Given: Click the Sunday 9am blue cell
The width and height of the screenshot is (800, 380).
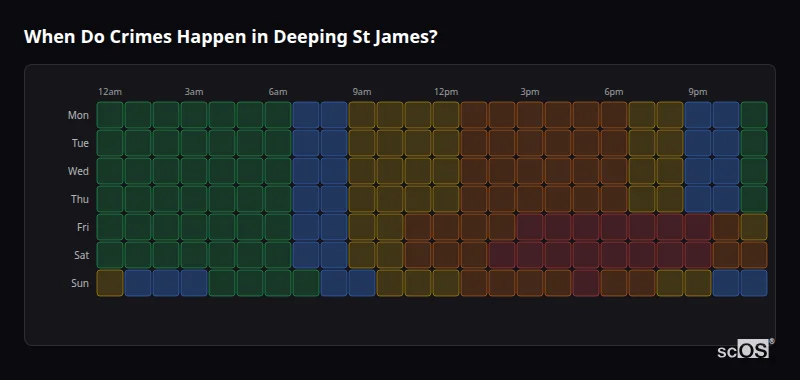Looking at the screenshot, I should pos(362,283).
